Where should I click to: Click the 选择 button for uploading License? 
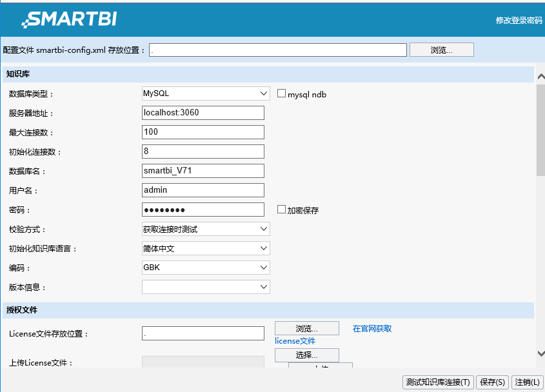(307, 355)
